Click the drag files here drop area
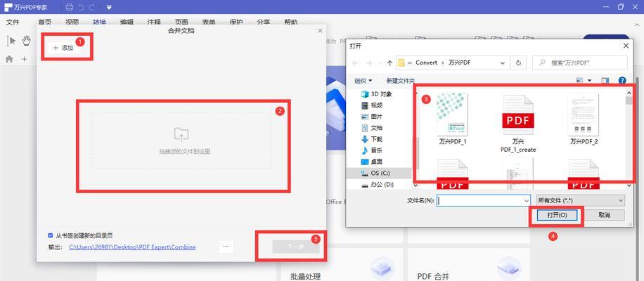644x281 pixels. (181, 140)
